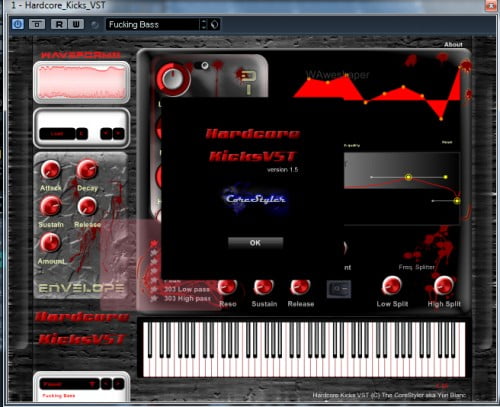Select the 303 Low pass filter type
The height and width of the screenshot is (407, 500).
pos(187,289)
